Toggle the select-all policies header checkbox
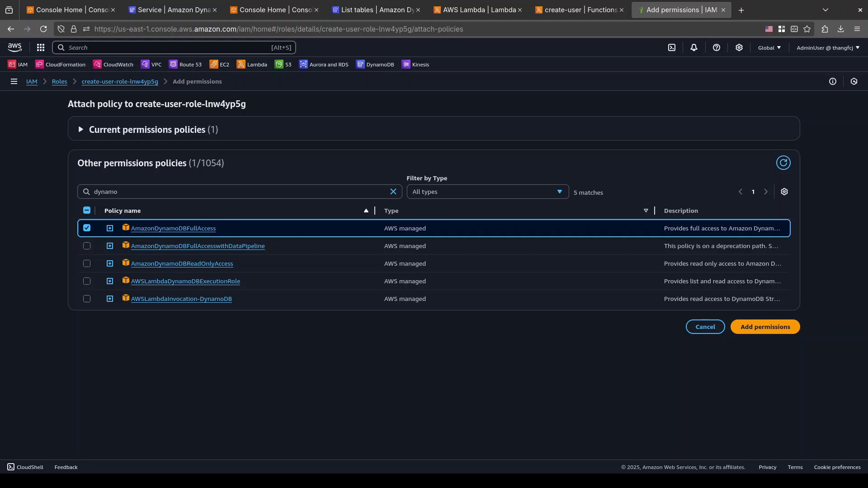Screen dimensions: 868x488 pyautogui.click(x=87, y=210)
